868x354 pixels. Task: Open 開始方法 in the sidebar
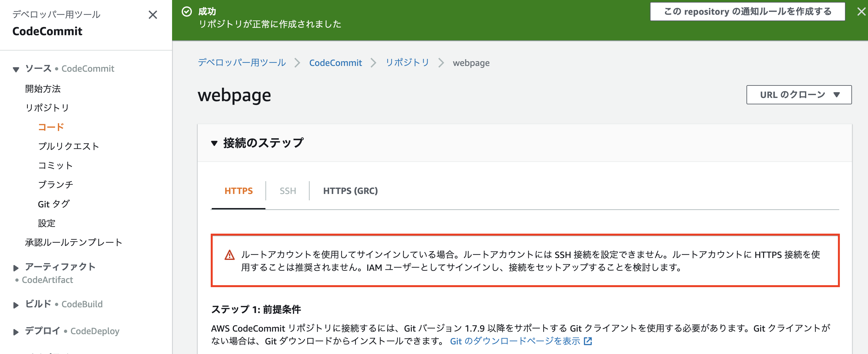43,89
